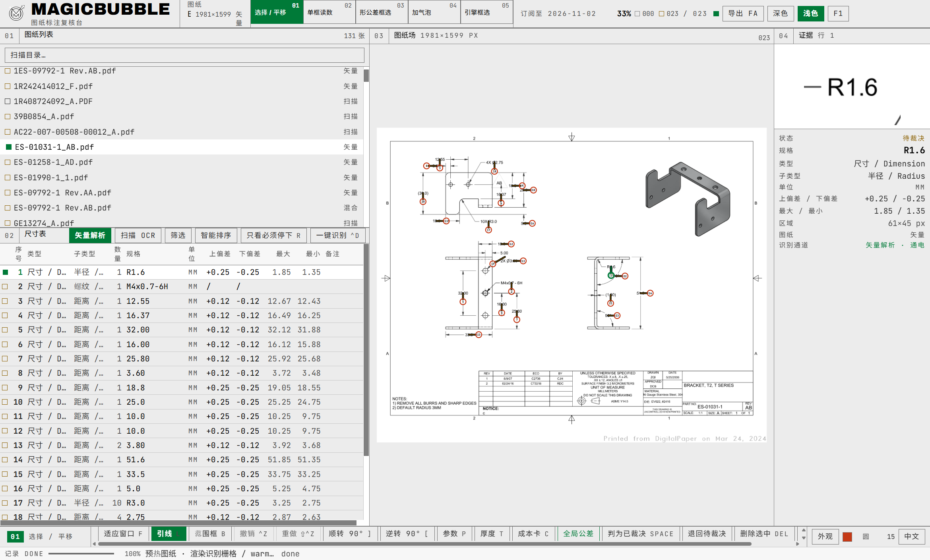Click the 一键识别 button

(x=337, y=236)
